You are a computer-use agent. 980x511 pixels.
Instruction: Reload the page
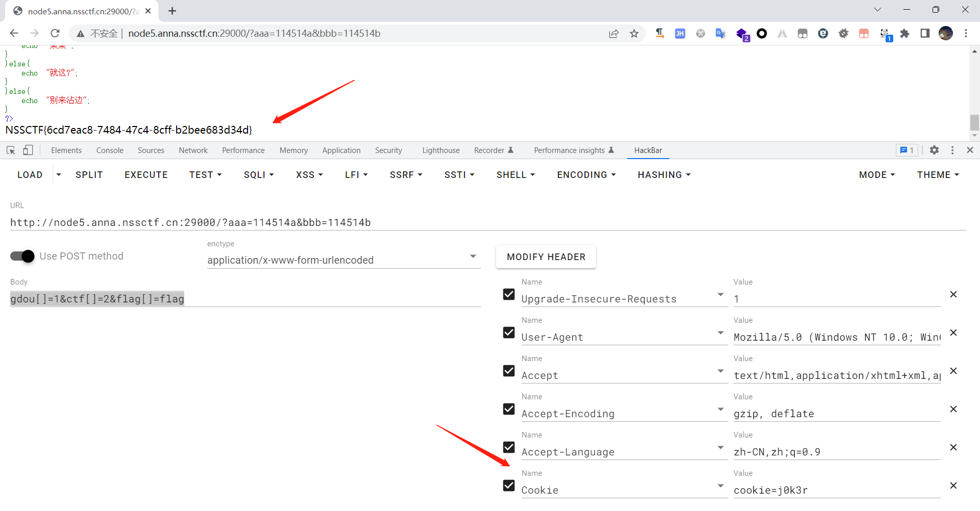click(55, 34)
